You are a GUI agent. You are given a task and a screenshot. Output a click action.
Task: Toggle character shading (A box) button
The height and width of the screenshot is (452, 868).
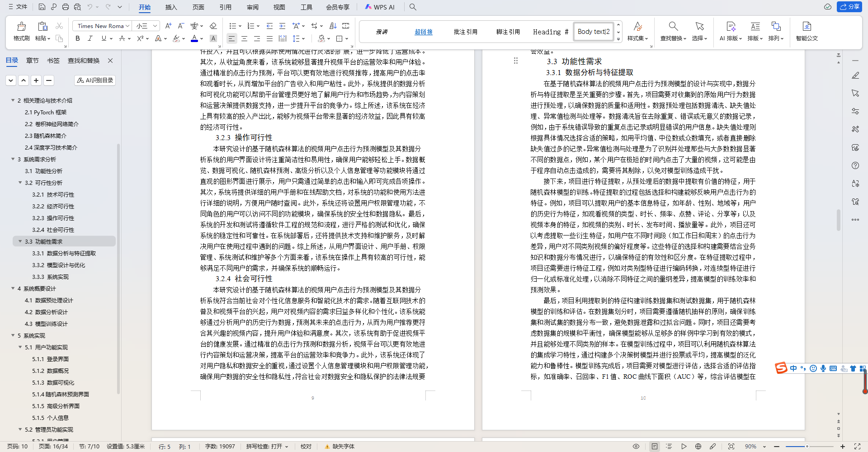213,38
